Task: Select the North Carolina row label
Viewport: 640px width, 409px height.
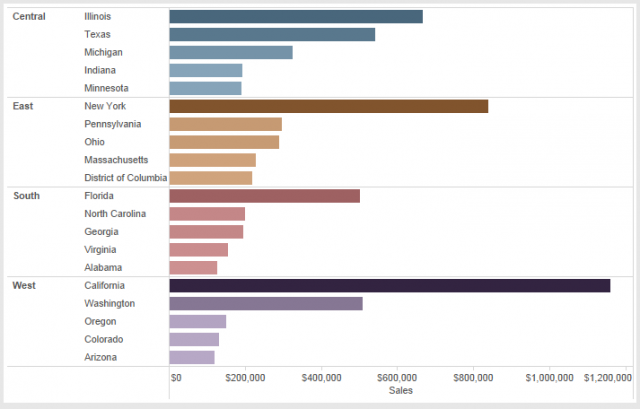Action: coord(115,214)
